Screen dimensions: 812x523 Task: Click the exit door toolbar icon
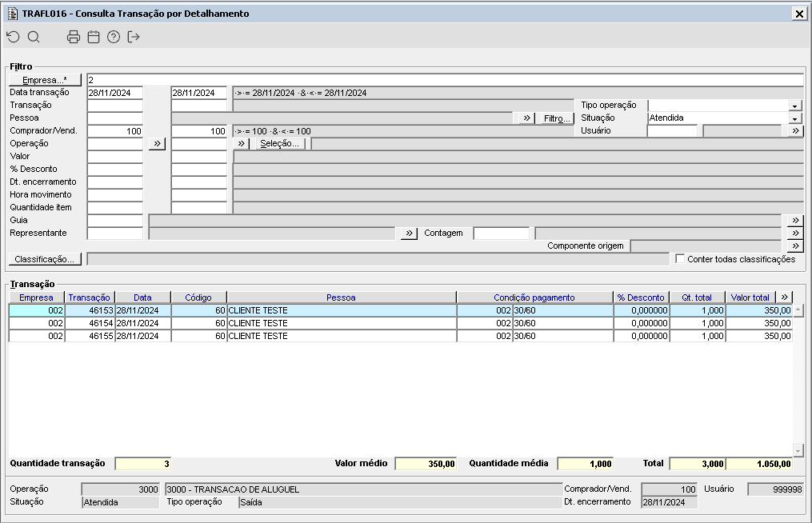pyautogui.click(x=134, y=37)
